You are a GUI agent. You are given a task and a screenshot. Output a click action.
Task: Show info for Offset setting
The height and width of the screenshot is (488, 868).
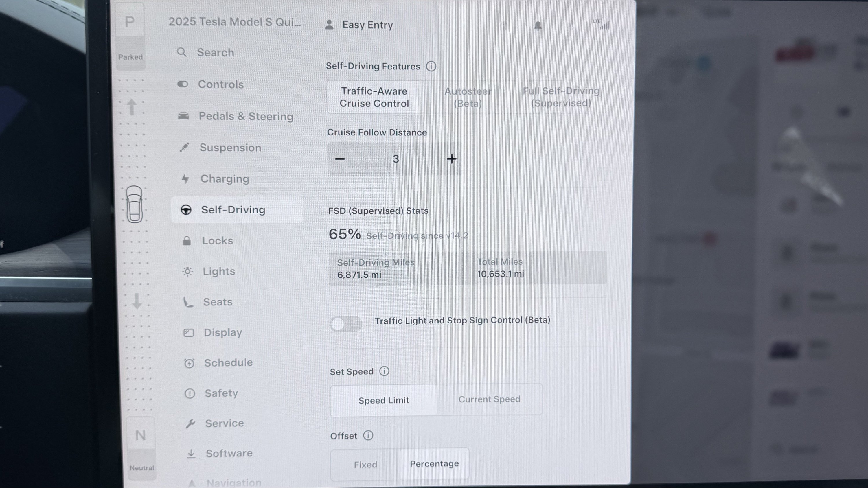368,435
